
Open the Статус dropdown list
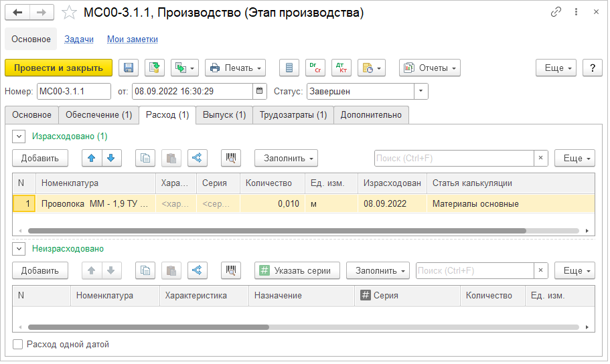coord(421,91)
